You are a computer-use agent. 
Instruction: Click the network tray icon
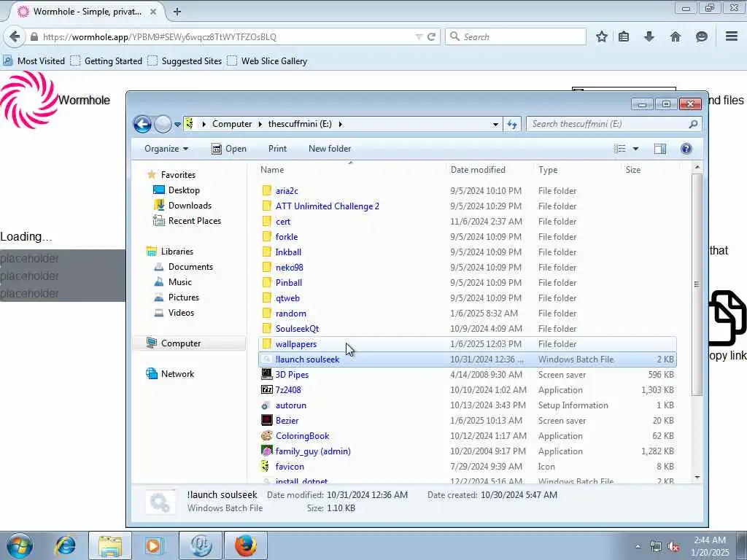tap(656, 546)
